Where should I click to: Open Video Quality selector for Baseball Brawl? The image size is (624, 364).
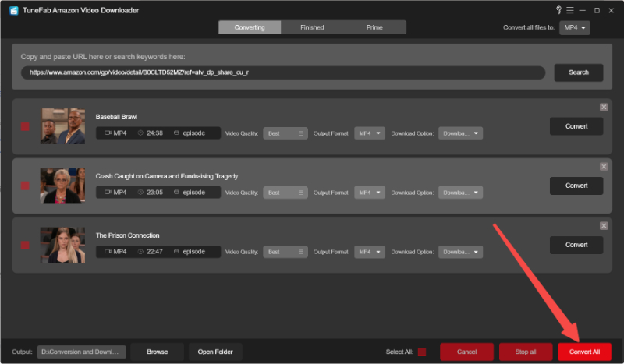pos(285,133)
